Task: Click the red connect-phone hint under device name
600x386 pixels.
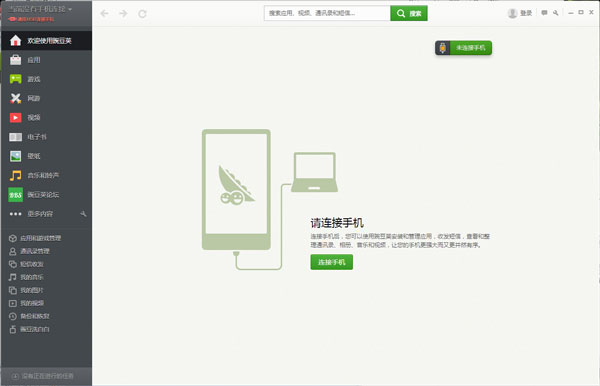Action: point(31,19)
